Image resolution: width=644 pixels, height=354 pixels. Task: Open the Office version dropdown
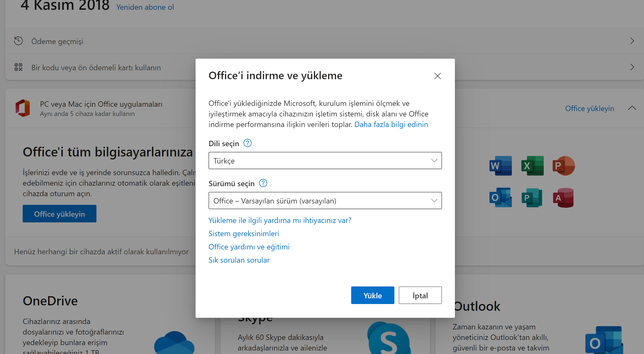[325, 201]
